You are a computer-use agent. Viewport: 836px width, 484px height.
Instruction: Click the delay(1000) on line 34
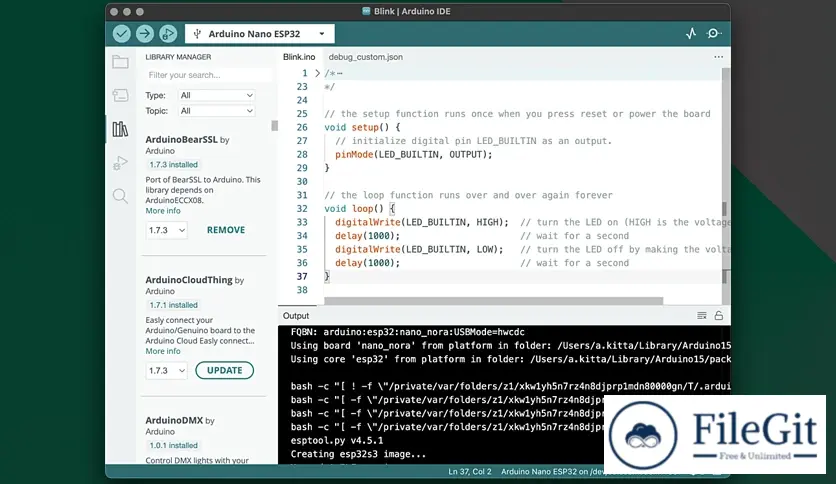click(x=367, y=236)
